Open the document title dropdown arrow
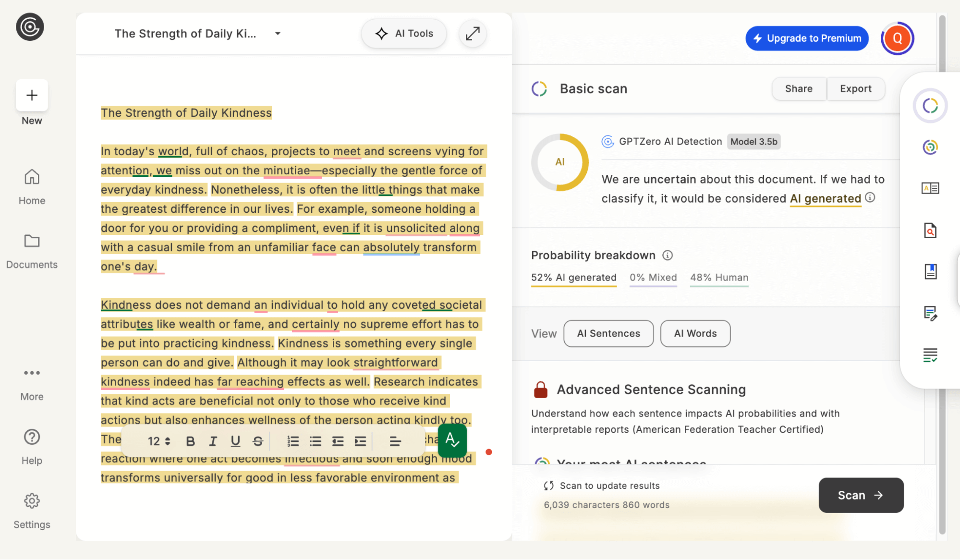 pos(278,34)
